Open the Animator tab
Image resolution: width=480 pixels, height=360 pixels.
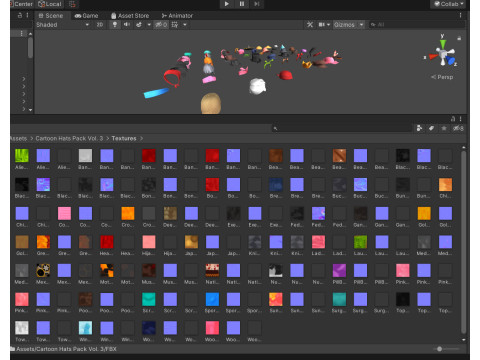click(x=177, y=16)
